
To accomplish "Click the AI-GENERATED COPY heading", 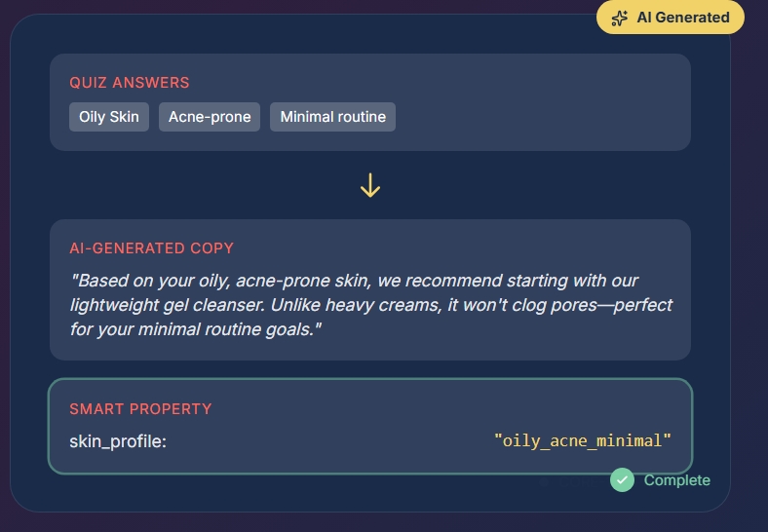I will pyautogui.click(x=151, y=248).
